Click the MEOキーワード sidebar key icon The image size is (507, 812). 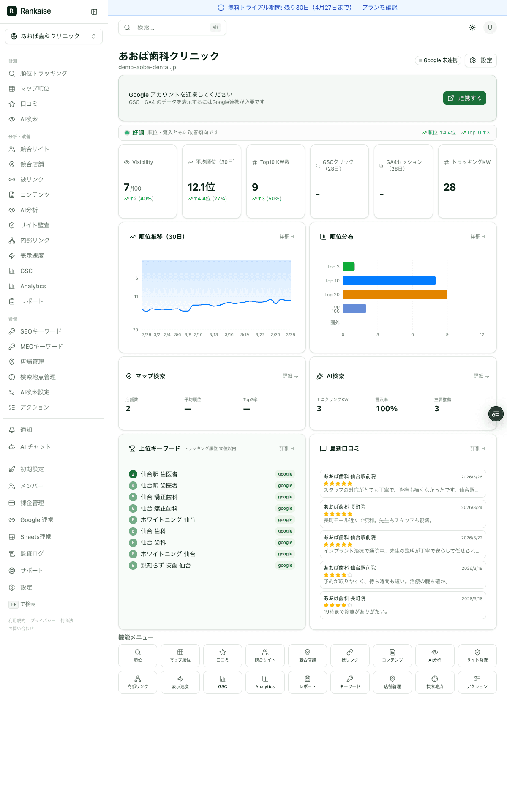[x=12, y=347]
